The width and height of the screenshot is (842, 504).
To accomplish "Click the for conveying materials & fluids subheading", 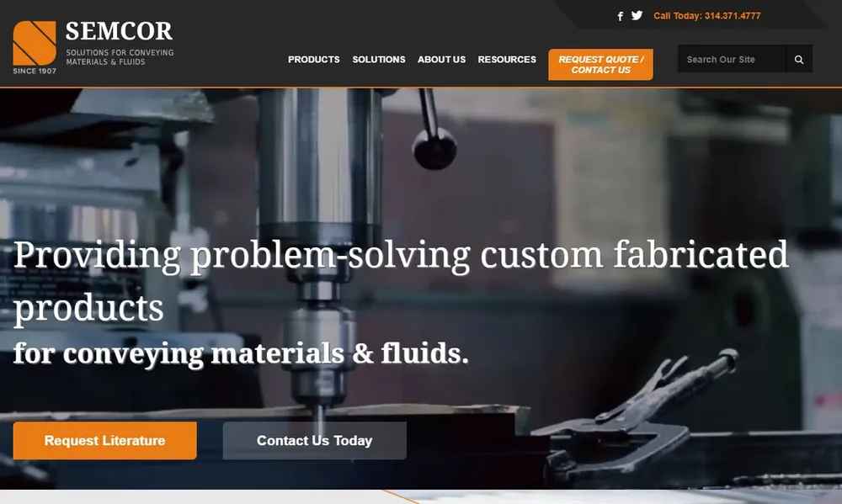I will point(241,353).
